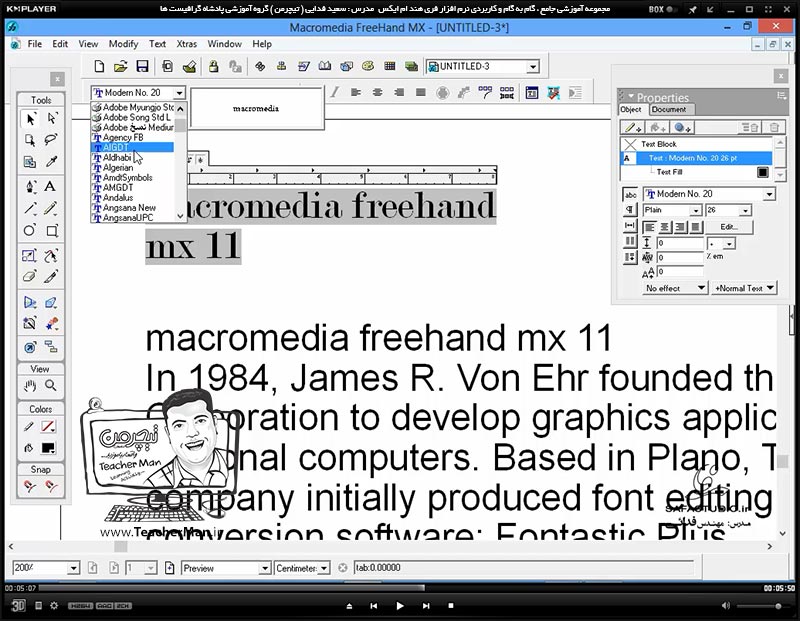Viewport: 800px width, 621px height.
Task: Adjust the KMPlayer volume slider
Action: (762, 606)
